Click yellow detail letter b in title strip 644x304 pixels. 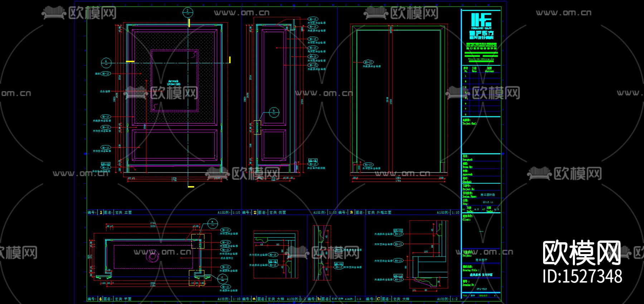tap(319, 299)
